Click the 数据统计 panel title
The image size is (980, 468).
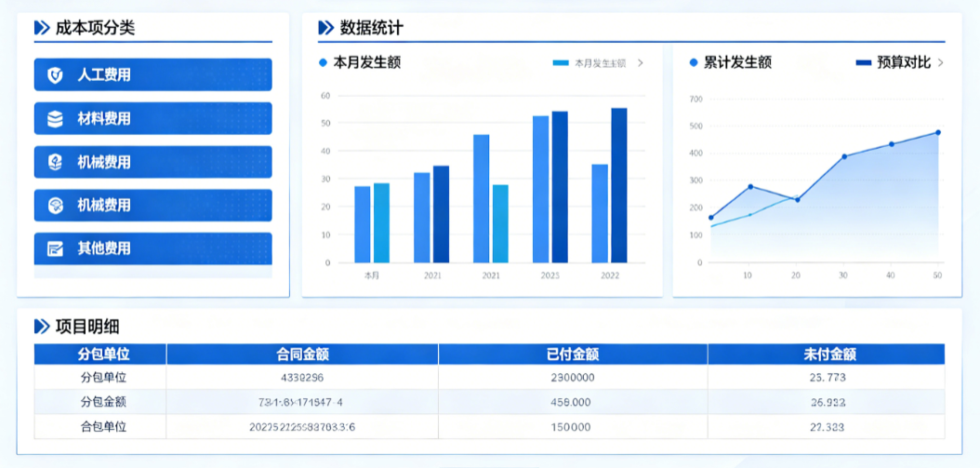pos(371,28)
